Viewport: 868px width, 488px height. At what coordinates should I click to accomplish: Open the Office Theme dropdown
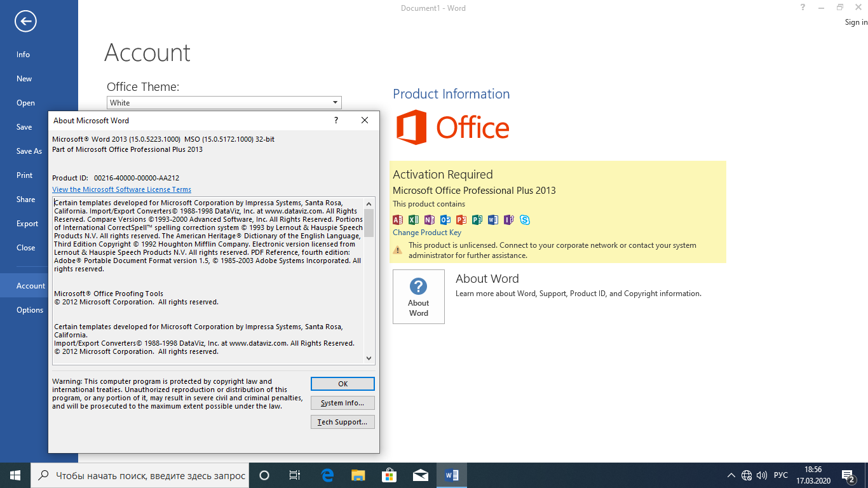(x=224, y=103)
